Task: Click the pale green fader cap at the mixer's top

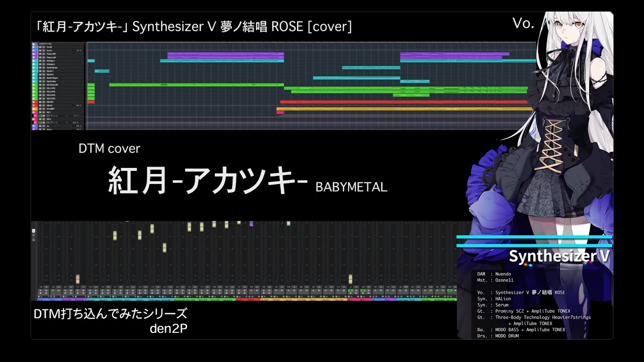Action: (288, 223)
